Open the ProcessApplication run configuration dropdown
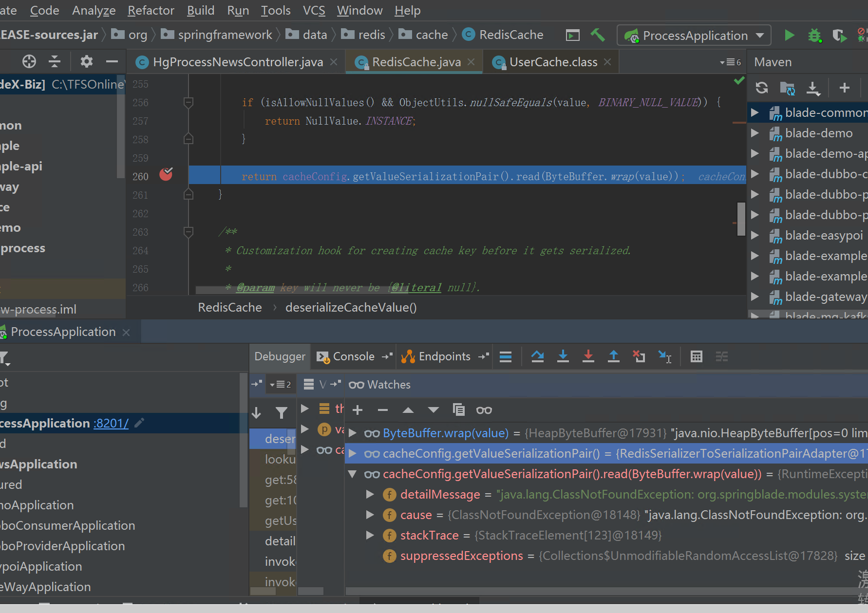 (x=694, y=36)
